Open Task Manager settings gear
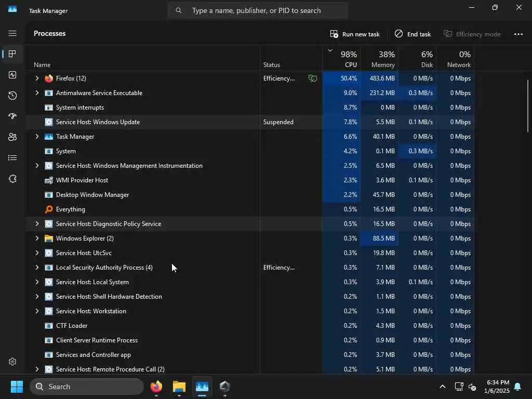Image resolution: width=532 pixels, height=399 pixels. 12,362
